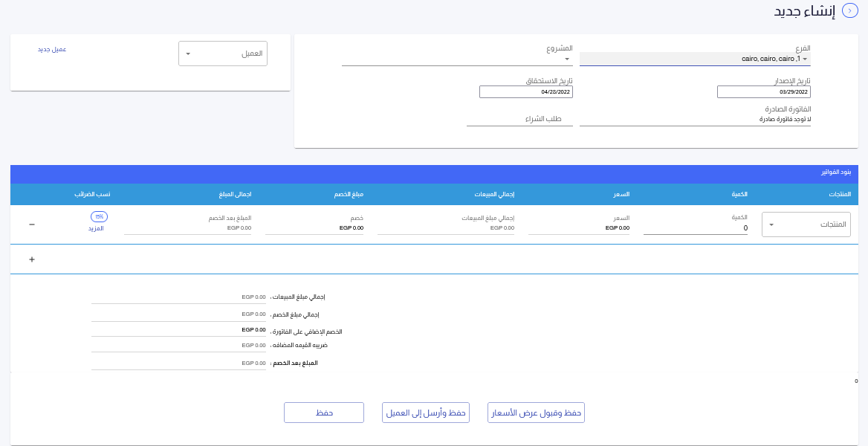The height and width of the screenshot is (446, 868).
Task: Click the 15% tax badge
Action: tap(99, 216)
